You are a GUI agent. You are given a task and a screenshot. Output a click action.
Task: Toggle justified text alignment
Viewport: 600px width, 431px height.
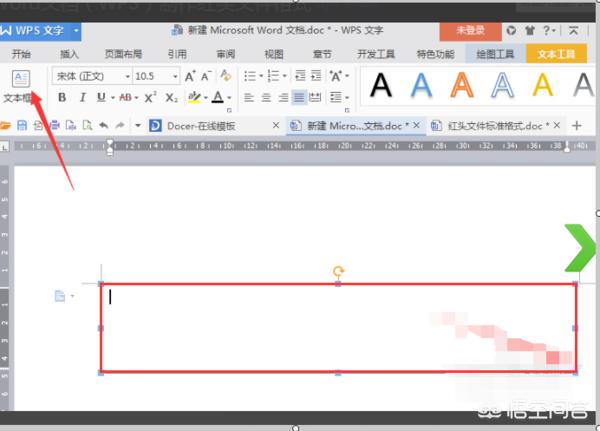click(x=299, y=98)
